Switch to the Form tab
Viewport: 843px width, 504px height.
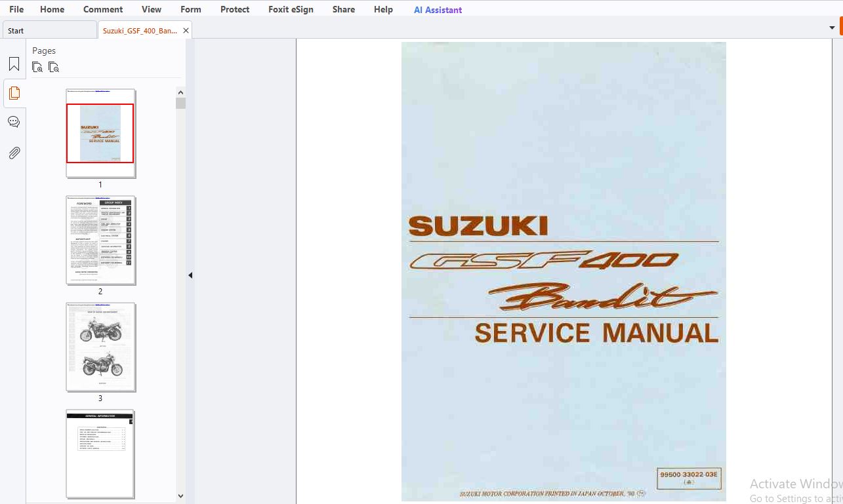click(191, 9)
